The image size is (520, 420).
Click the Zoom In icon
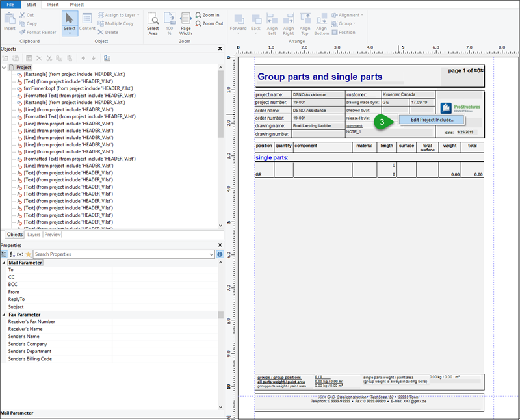pyautogui.click(x=208, y=15)
